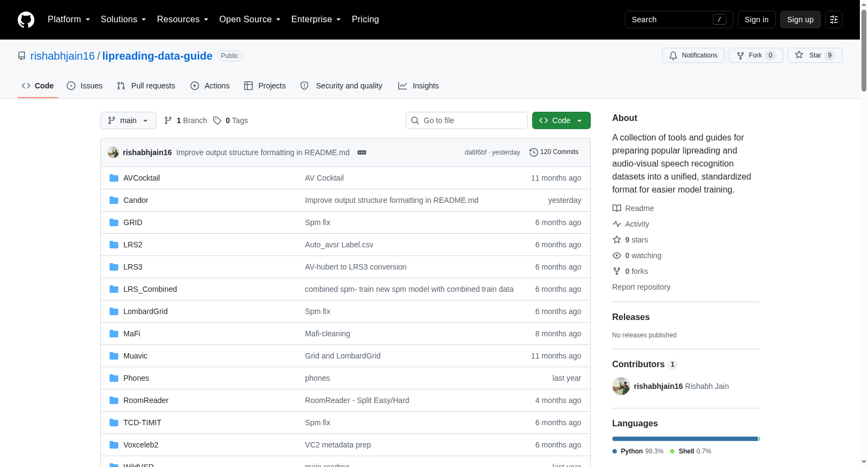Open the GRID folder icon

(x=114, y=222)
